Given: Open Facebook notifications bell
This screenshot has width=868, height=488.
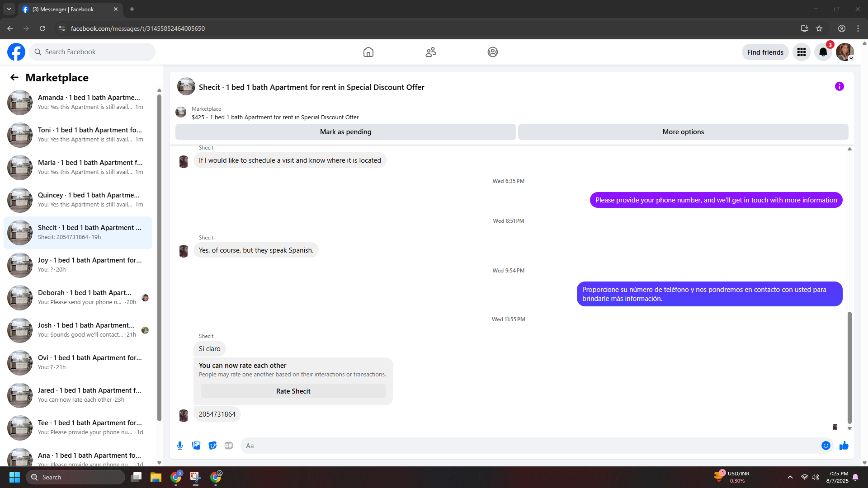Looking at the screenshot, I should pyautogui.click(x=823, y=52).
